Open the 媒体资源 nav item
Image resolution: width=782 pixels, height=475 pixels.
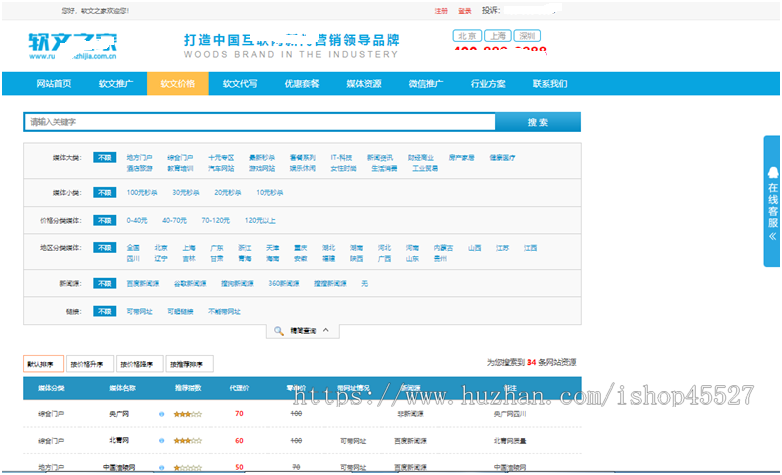tap(364, 84)
